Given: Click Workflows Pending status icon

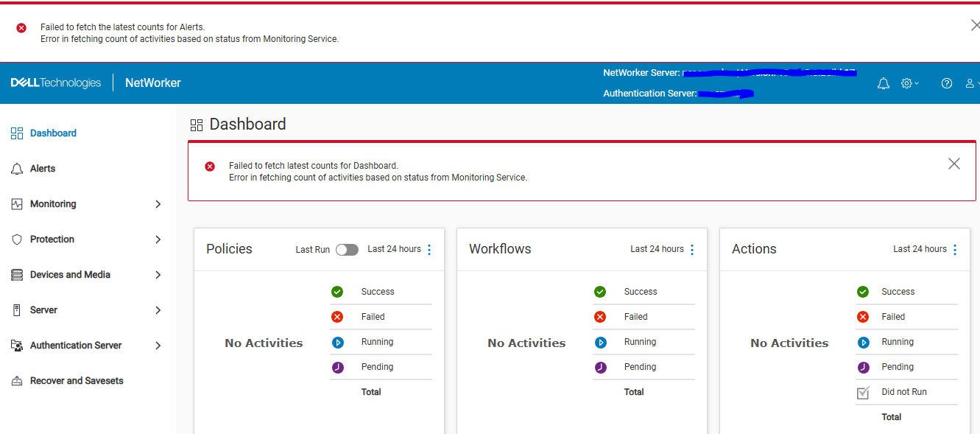Looking at the screenshot, I should point(600,367).
